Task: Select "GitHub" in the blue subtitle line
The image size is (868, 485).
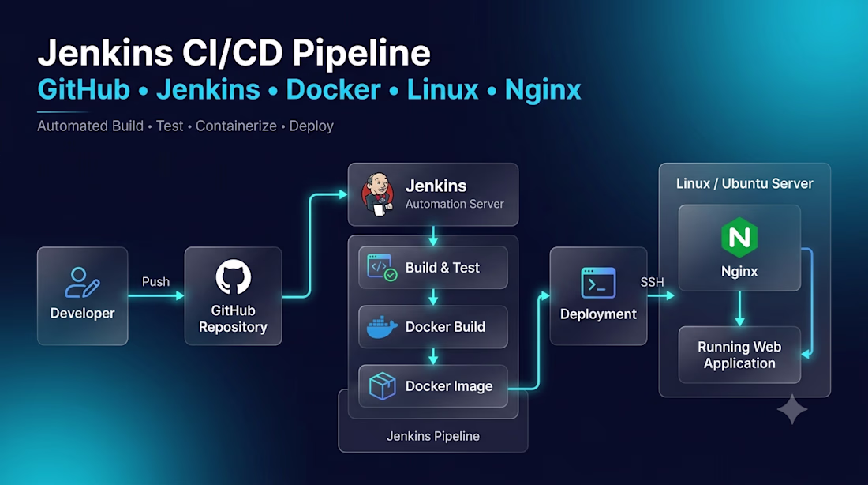Action: pos(84,90)
